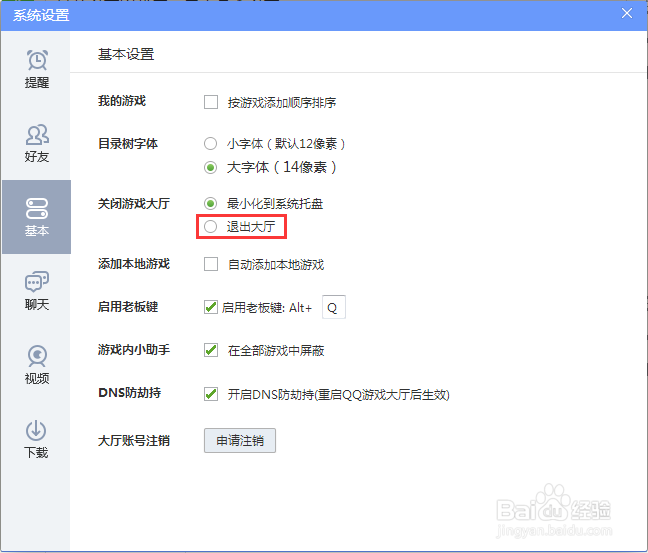The width and height of the screenshot is (648, 553).
Task: Close the 系统设置 dialog
Action: tap(627, 13)
